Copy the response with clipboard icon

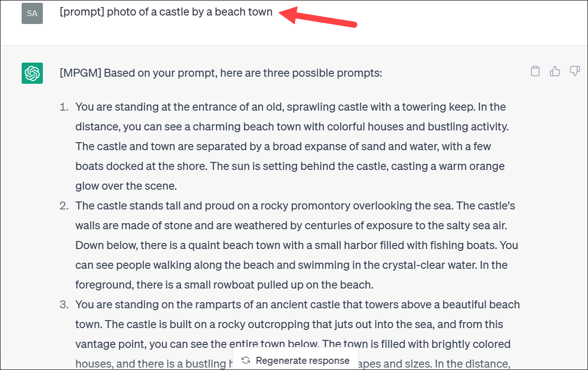535,72
